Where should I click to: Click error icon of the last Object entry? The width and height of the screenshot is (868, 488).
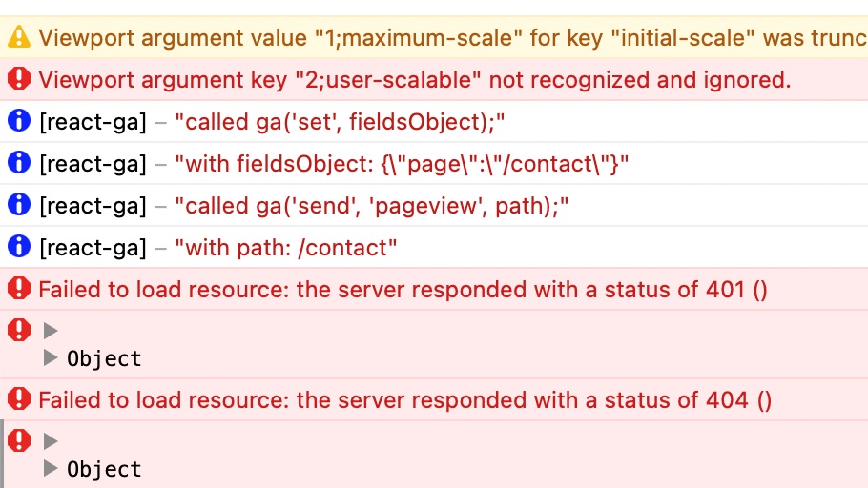point(19,440)
